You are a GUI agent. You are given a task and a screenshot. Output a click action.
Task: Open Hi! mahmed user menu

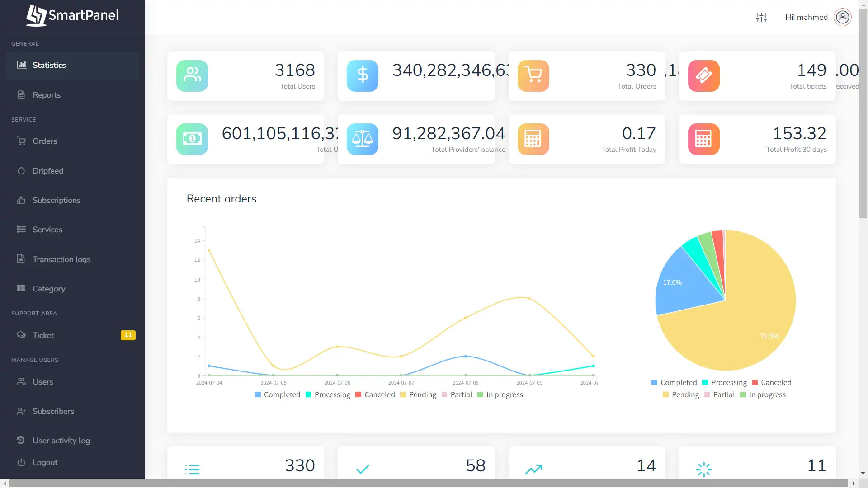[x=806, y=17]
